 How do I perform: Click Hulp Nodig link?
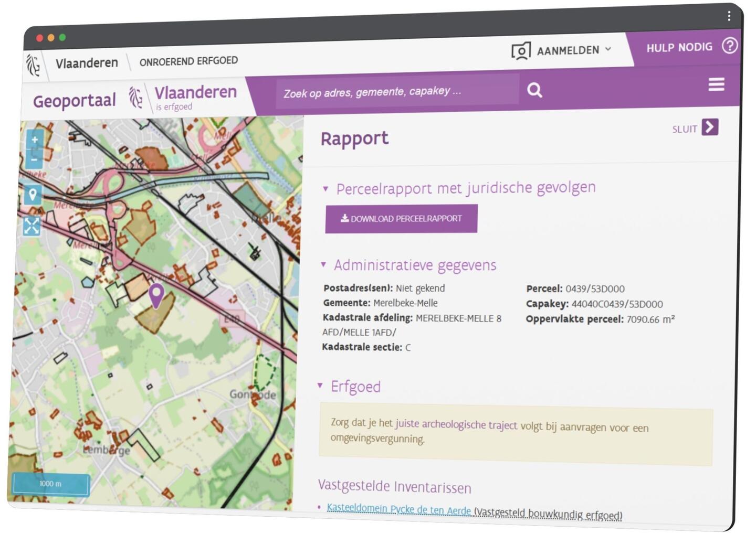[x=679, y=47]
